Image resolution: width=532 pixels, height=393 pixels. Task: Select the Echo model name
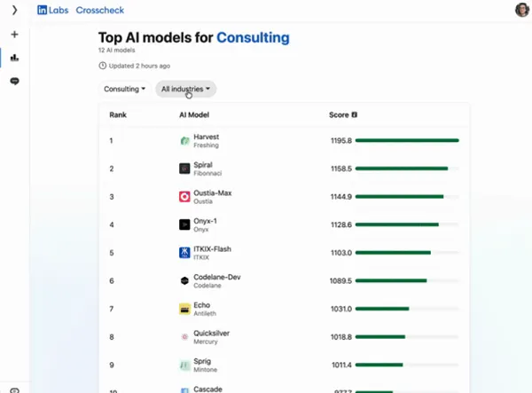201,305
